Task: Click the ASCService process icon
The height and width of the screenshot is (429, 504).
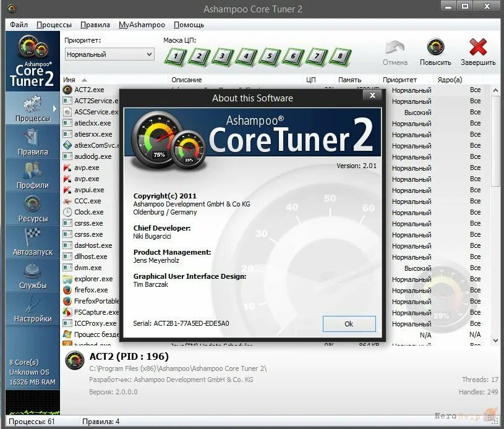Action: coord(67,112)
